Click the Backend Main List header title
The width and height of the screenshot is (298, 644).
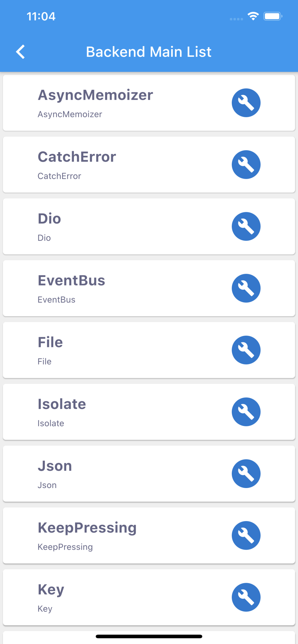[x=149, y=52]
